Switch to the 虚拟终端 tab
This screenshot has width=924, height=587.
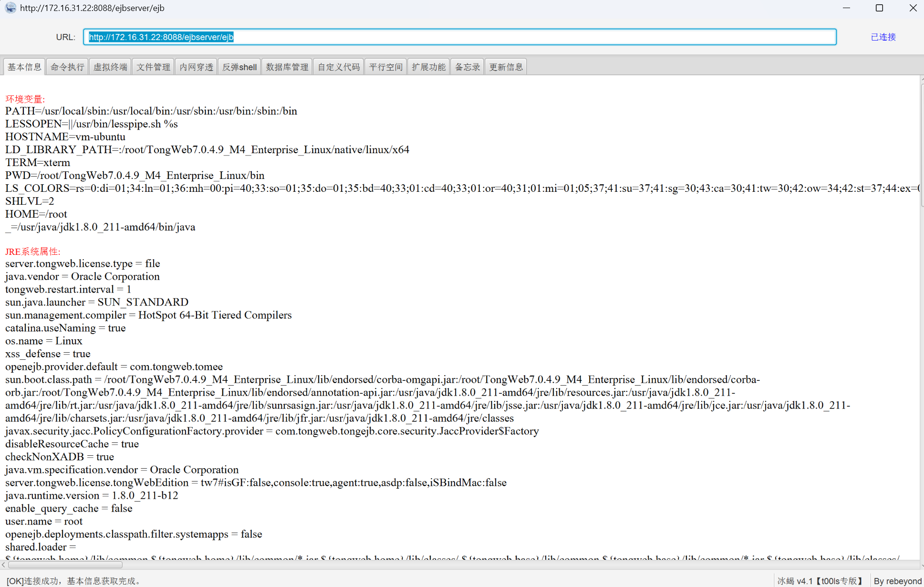[x=110, y=67]
